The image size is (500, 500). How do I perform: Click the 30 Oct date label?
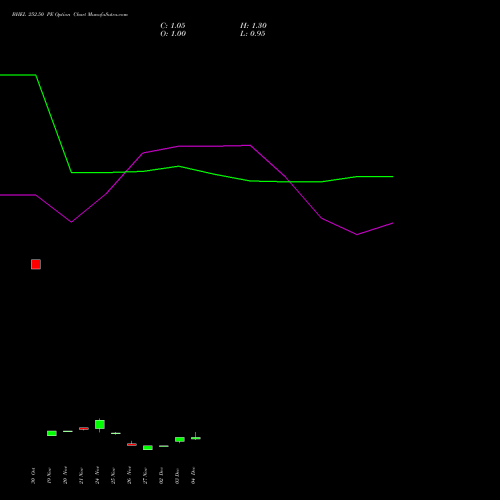(33, 476)
